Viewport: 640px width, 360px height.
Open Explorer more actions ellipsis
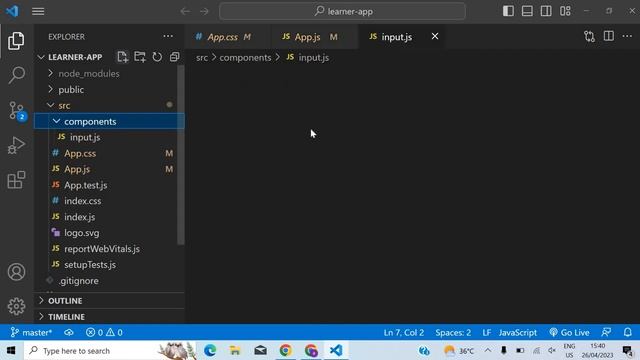(168, 36)
